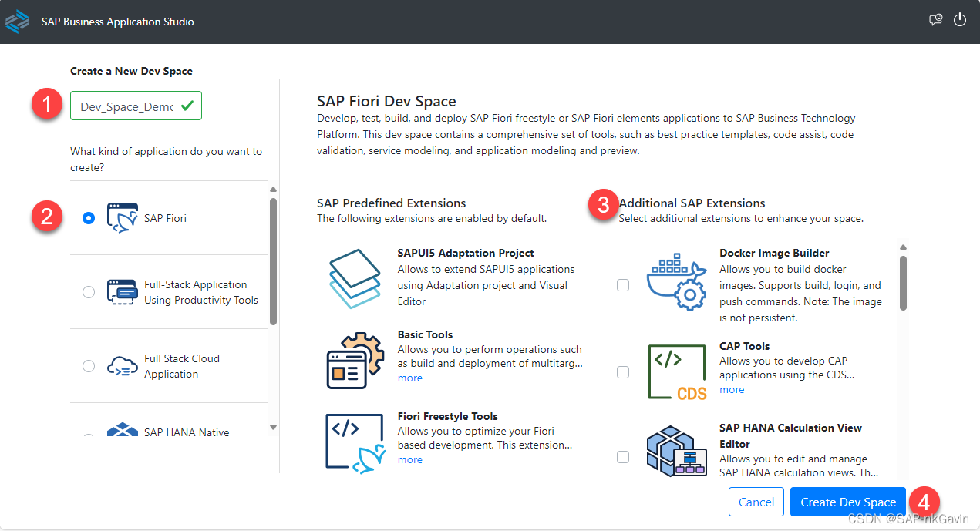Click the Full Stack Cloud Application cloud icon
Viewport: 980px width, 531px height.
[x=122, y=365]
